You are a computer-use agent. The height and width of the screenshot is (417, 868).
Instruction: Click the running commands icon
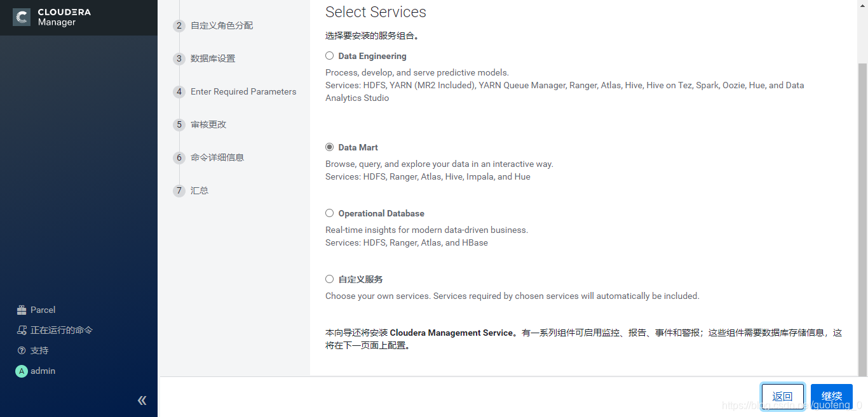coord(21,330)
